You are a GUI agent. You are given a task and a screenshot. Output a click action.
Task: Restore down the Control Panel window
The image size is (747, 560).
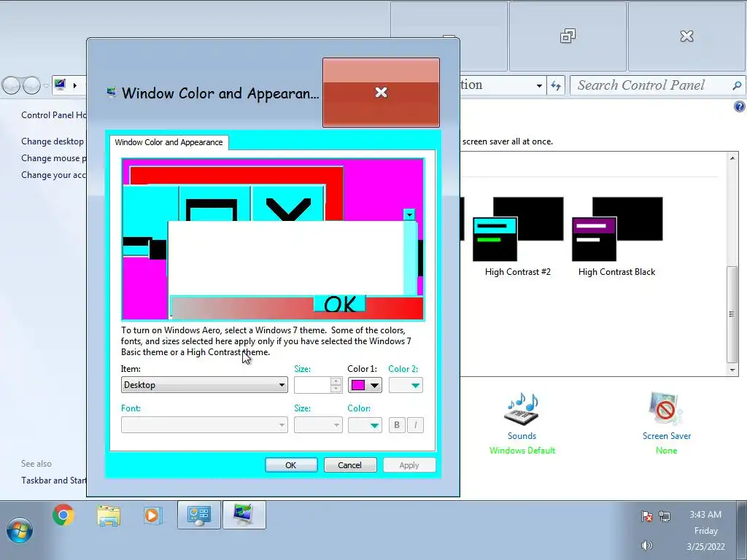[x=568, y=36]
